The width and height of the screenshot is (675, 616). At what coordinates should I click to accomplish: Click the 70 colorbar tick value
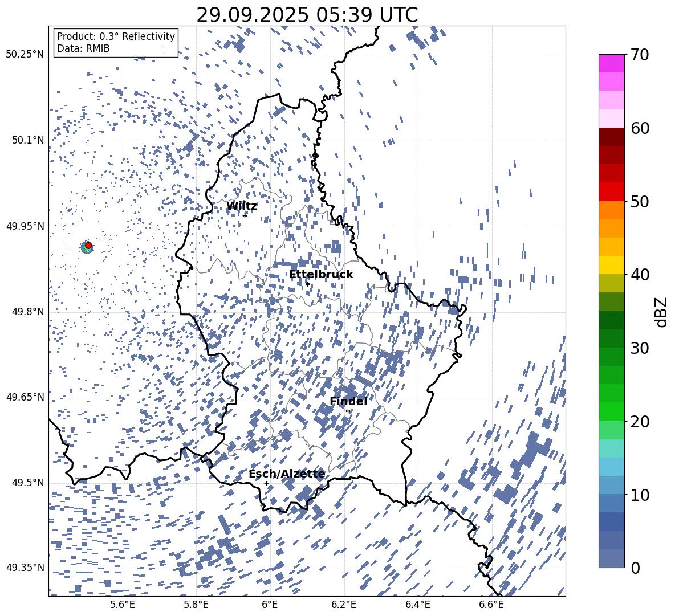point(640,55)
